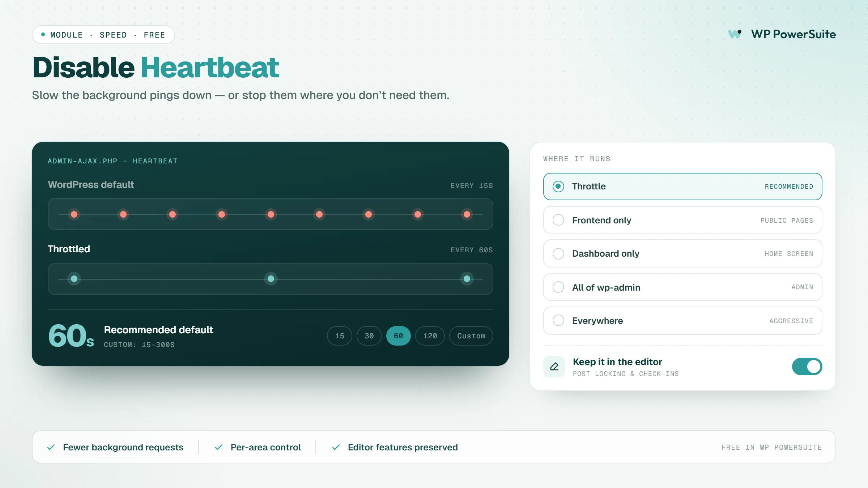Click the WP PowerSuite brand name

[x=793, y=34]
